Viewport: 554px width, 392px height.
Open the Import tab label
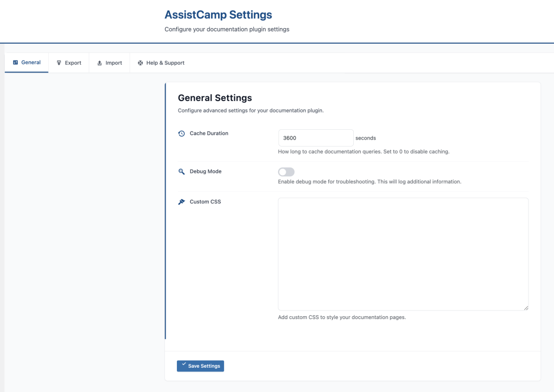[x=114, y=63]
